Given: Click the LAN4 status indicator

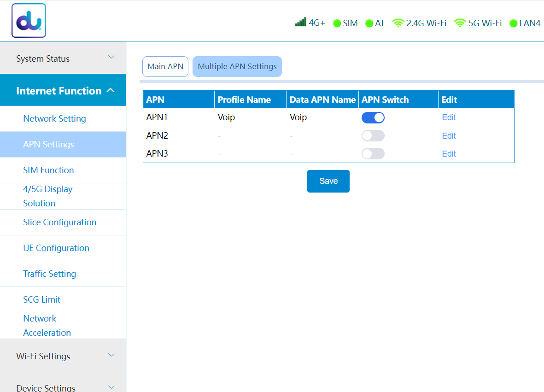Looking at the screenshot, I should coord(513,23).
